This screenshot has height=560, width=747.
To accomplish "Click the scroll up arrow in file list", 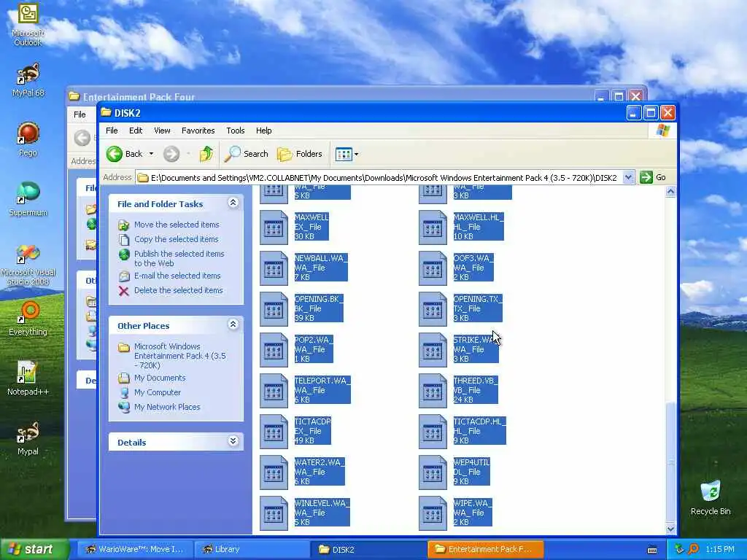I will point(671,192).
